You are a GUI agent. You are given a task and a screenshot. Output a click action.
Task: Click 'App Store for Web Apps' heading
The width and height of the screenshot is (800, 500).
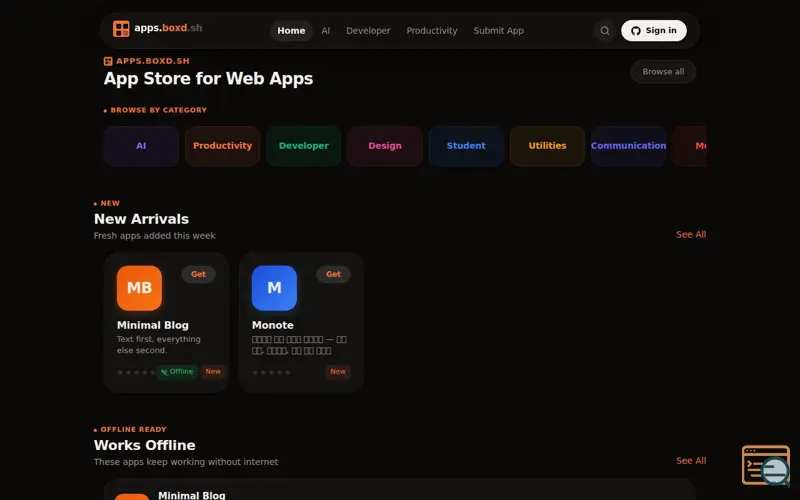click(x=208, y=79)
